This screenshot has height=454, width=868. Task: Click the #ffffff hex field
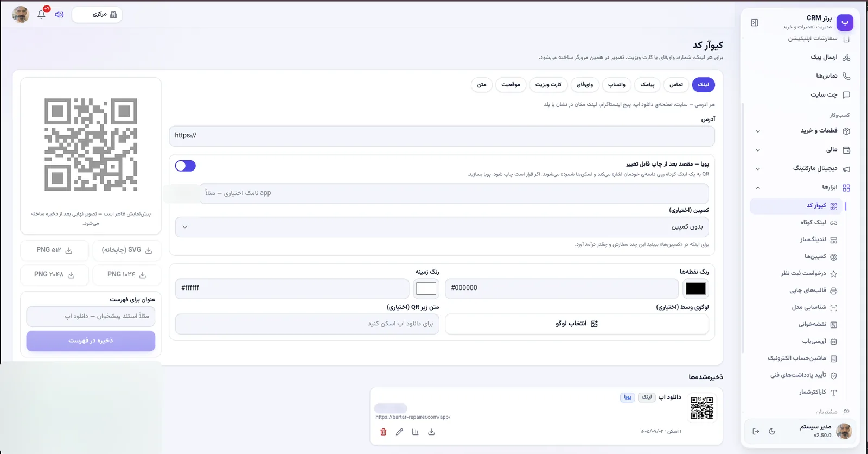coord(292,288)
